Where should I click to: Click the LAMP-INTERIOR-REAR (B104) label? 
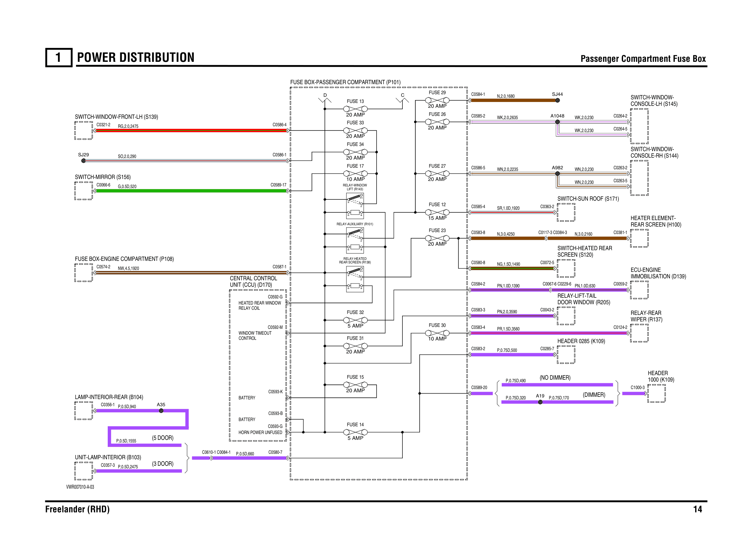[109, 397]
